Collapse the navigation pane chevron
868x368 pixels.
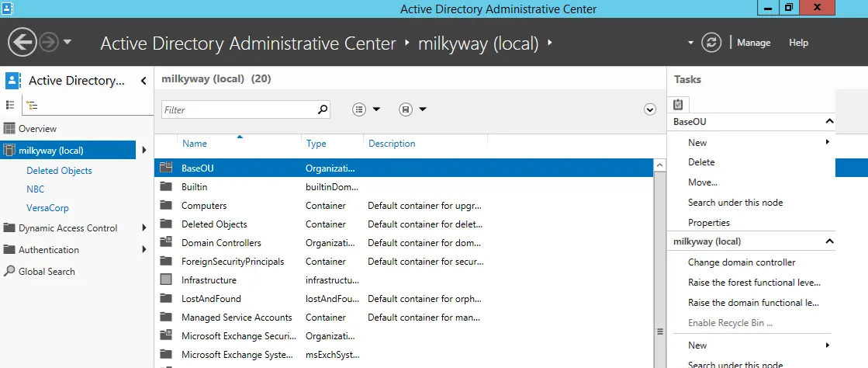coord(144,81)
